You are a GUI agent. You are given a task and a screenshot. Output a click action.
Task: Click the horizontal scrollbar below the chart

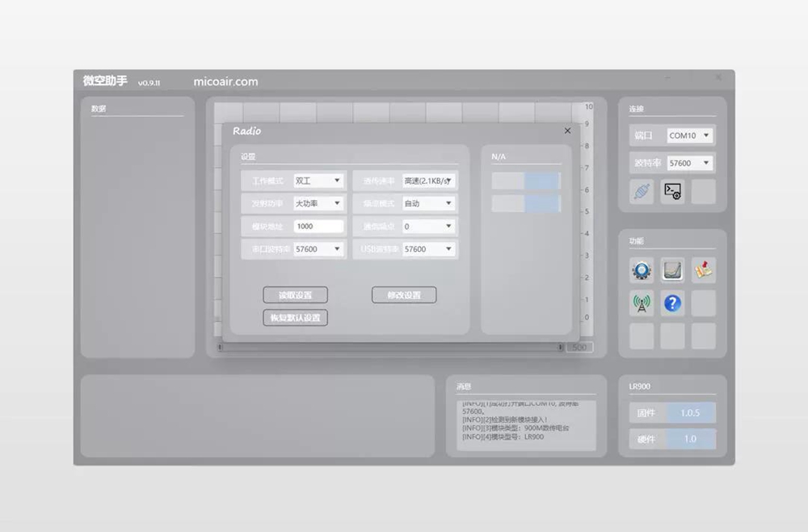pos(391,347)
